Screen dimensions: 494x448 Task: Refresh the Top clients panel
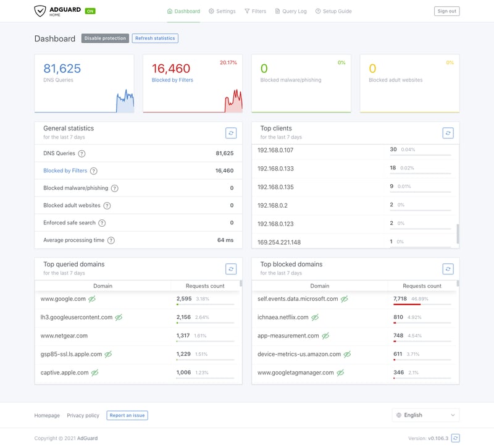(x=448, y=133)
